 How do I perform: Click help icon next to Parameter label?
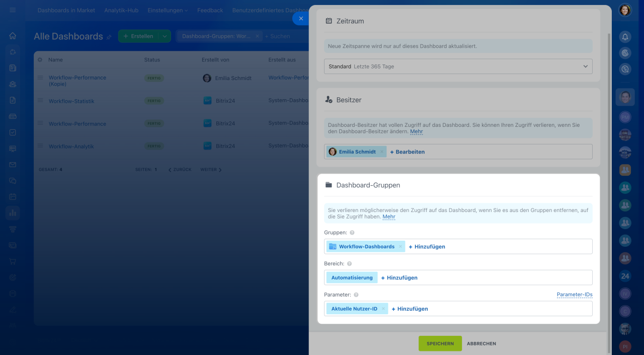pyautogui.click(x=356, y=295)
